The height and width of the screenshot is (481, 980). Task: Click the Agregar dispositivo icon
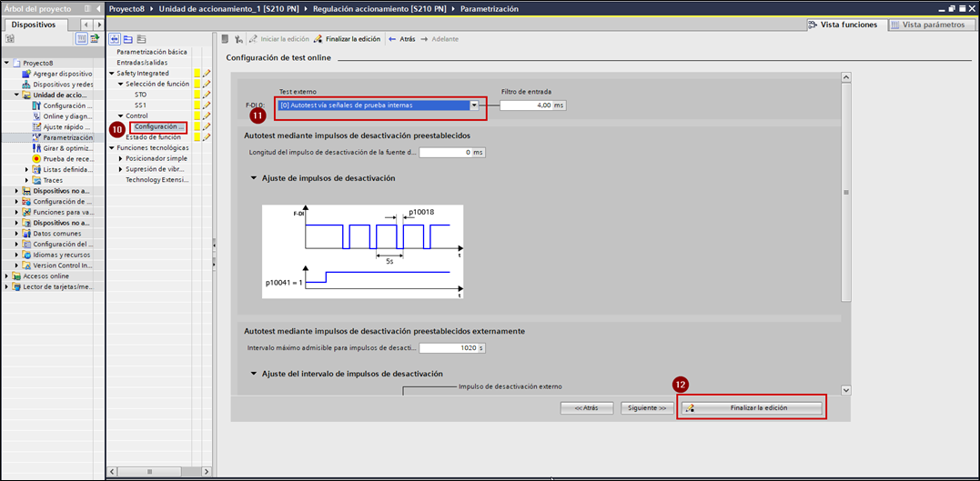click(26, 74)
